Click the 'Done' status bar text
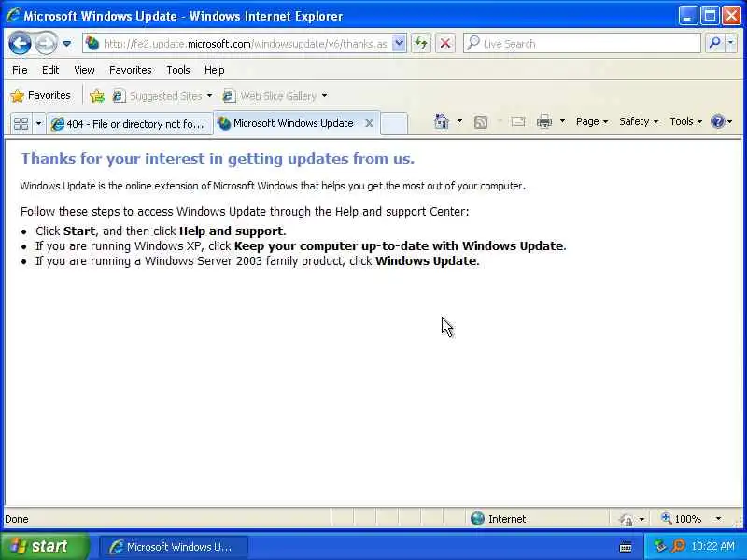 click(x=17, y=519)
